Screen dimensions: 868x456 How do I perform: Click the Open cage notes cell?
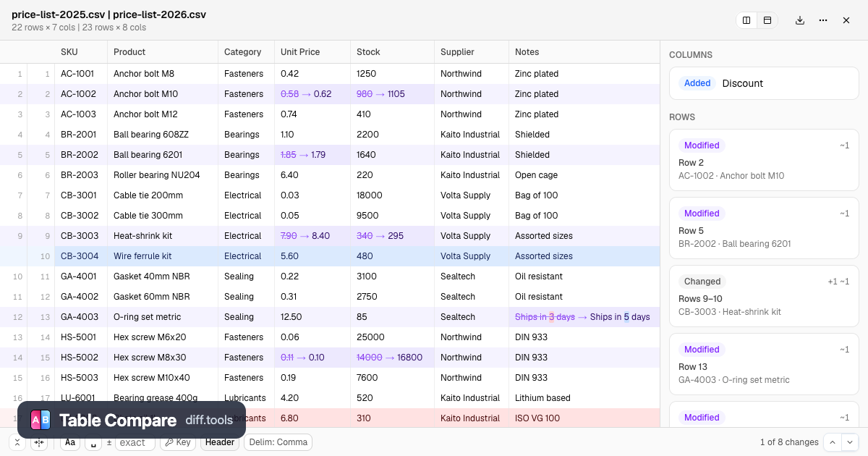[584, 175]
